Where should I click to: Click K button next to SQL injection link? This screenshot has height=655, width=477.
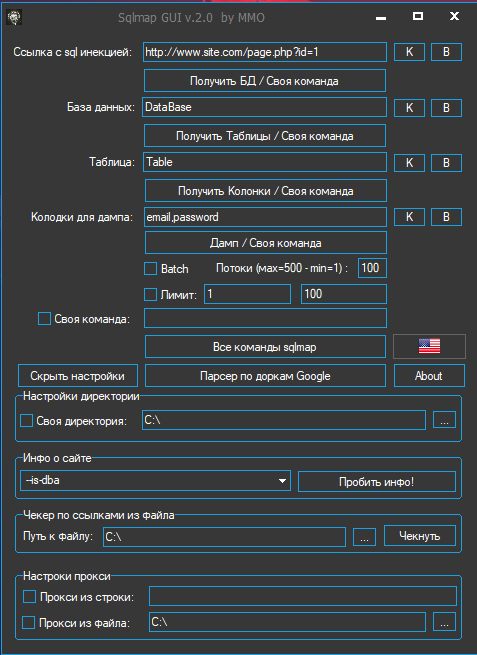(409, 52)
